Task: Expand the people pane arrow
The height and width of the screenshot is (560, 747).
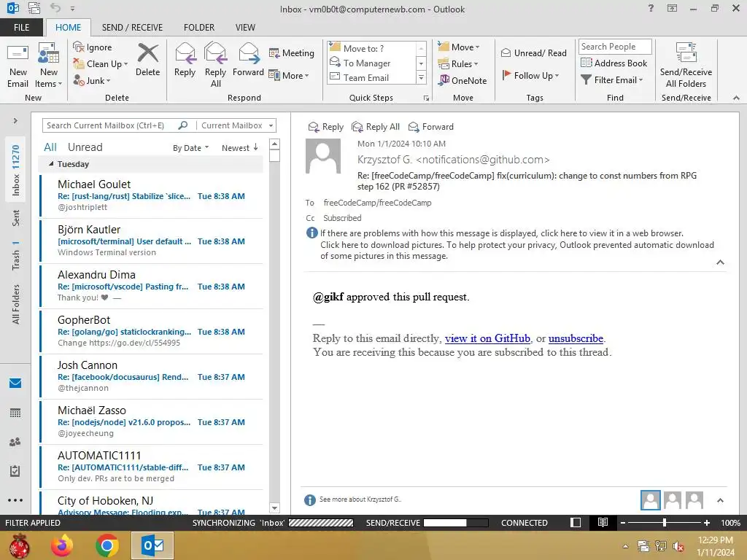Action: click(x=720, y=500)
